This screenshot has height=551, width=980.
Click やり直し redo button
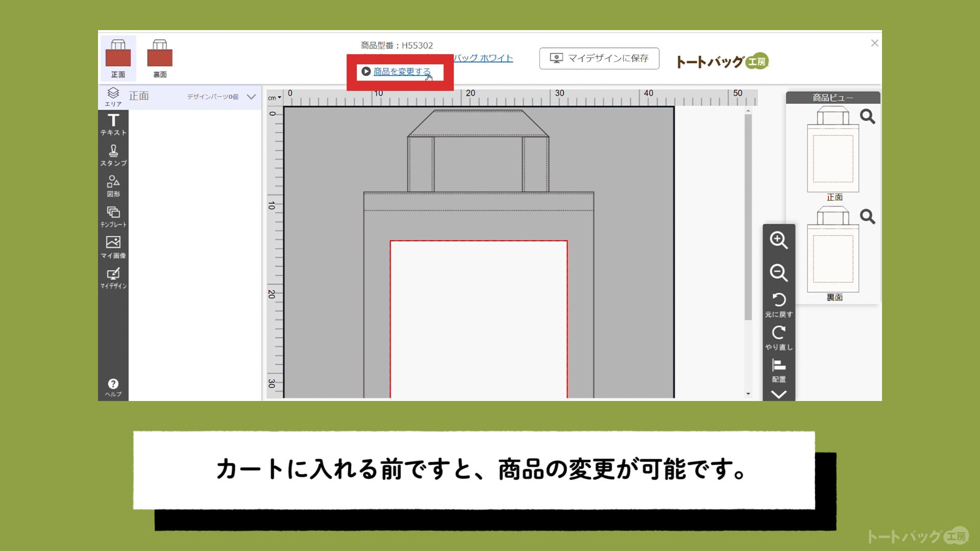coord(779,338)
